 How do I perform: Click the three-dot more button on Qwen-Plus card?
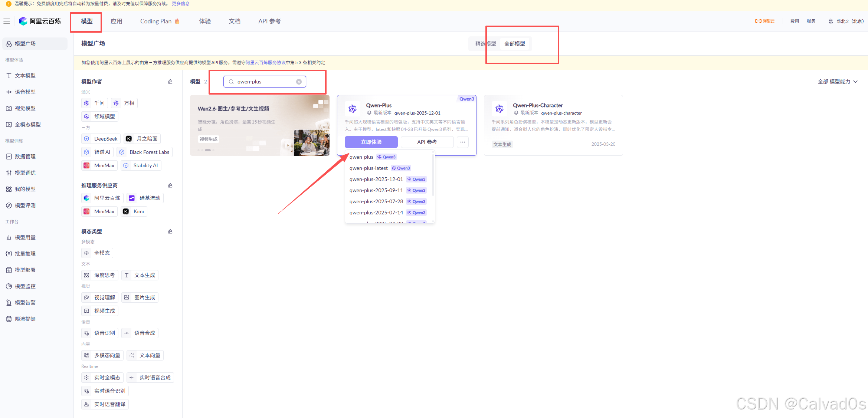pos(462,142)
